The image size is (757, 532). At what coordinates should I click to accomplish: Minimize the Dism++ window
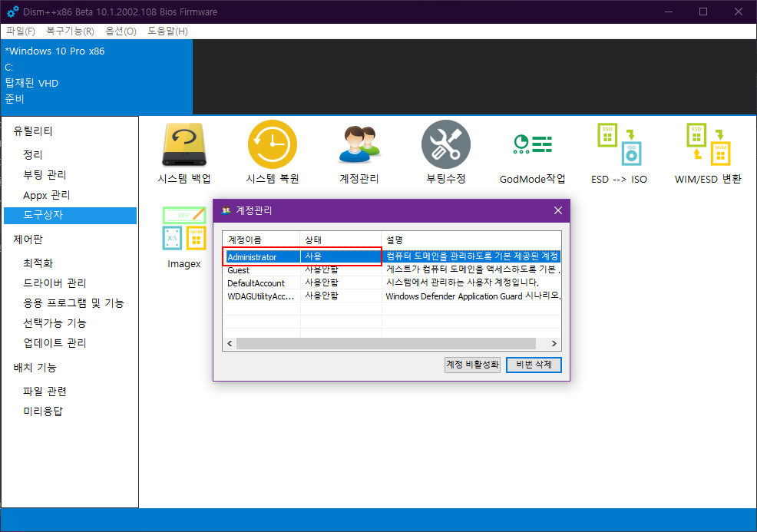coord(669,12)
